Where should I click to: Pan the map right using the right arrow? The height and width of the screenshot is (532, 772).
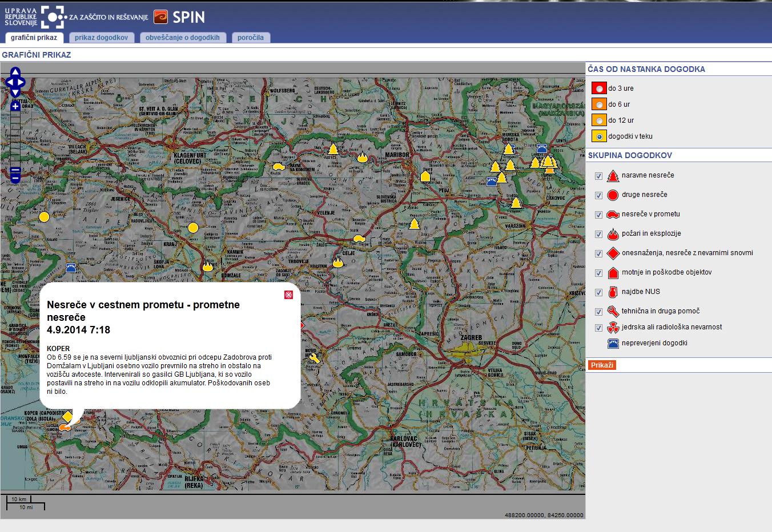[22, 82]
